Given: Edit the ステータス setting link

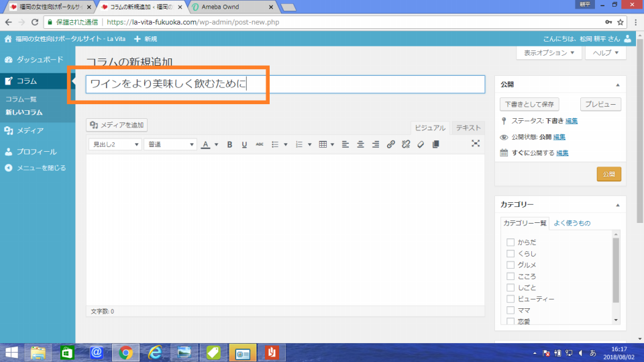Looking at the screenshot, I should (x=572, y=121).
